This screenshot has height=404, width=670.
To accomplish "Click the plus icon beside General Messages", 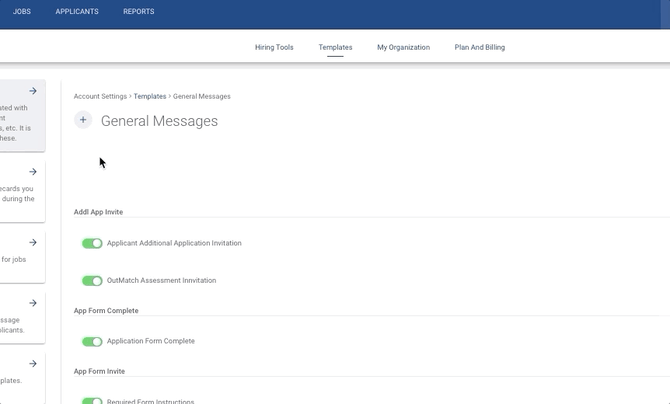I will (83, 120).
